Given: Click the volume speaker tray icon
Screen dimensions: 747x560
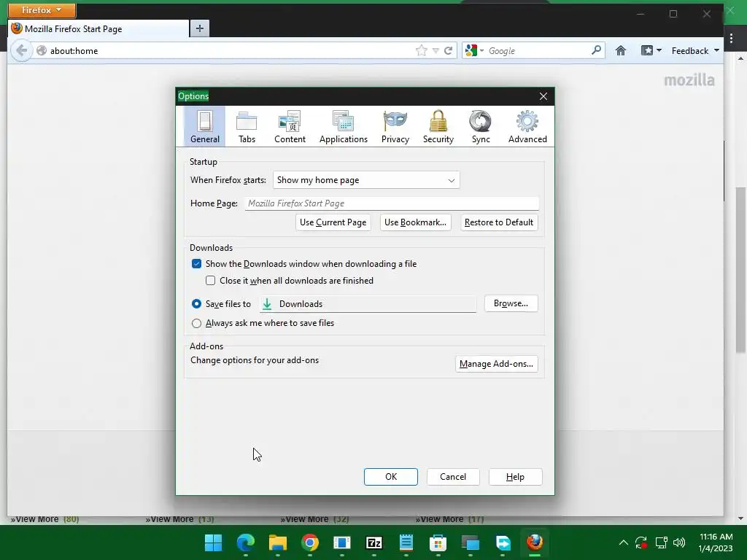Looking at the screenshot, I should coord(679,542).
